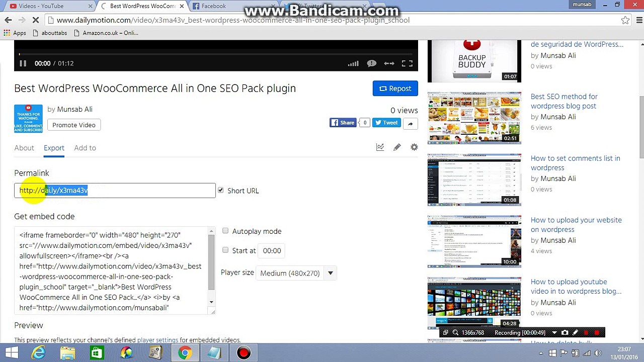This screenshot has height=362, width=644.
Task: Click the Permalink URL field
Action: pos(115,191)
